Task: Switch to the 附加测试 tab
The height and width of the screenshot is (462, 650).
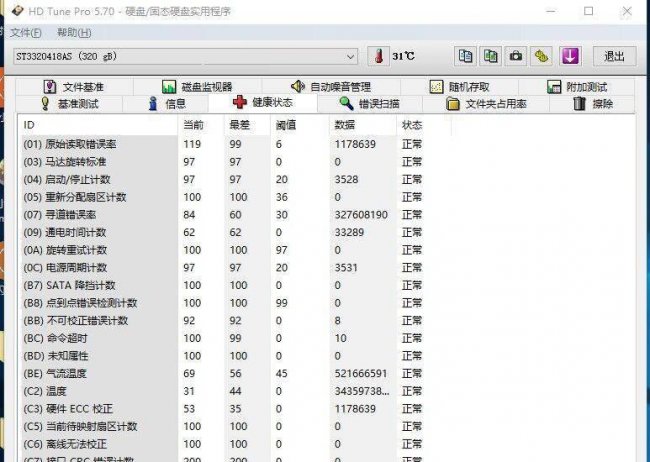Action: point(577,87)
